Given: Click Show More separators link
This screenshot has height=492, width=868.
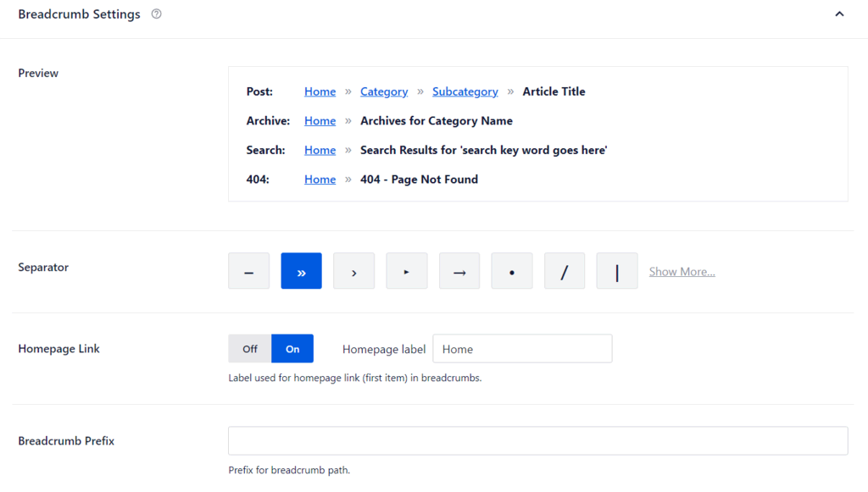Looking at the screenshot, I should tap(682, 272).
